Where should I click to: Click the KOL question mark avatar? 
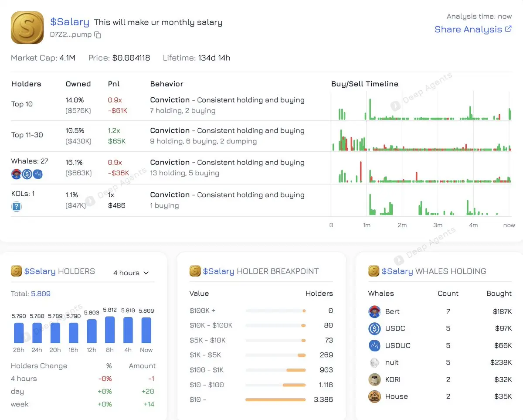pos(16,207)
